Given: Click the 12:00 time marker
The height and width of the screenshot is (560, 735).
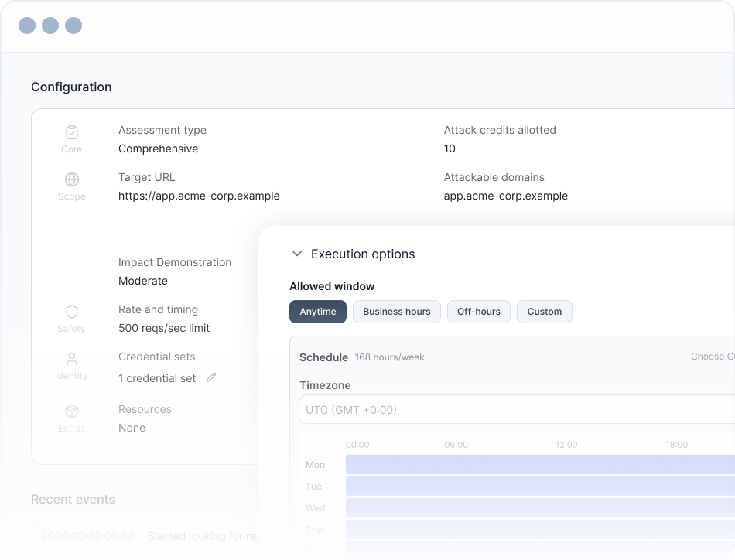Looking at the screenshot, I should (566, 444).
